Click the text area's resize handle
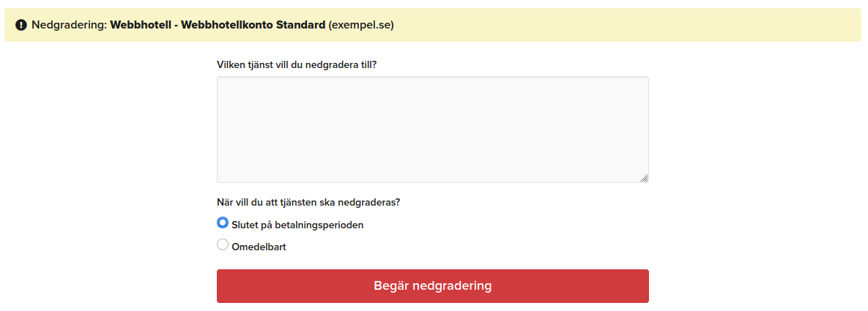This screenshot has height=311, width=868. (644, 178)
